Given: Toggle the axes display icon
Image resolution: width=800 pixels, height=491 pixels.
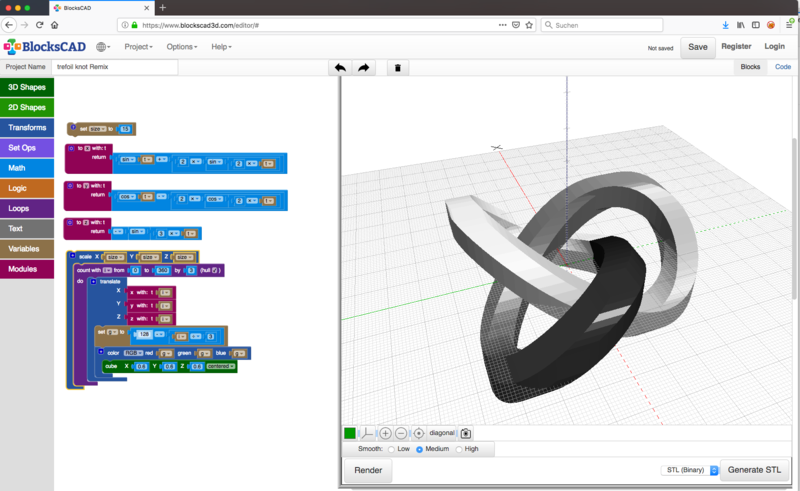Looking at the screenshot, I should [367, 433].
